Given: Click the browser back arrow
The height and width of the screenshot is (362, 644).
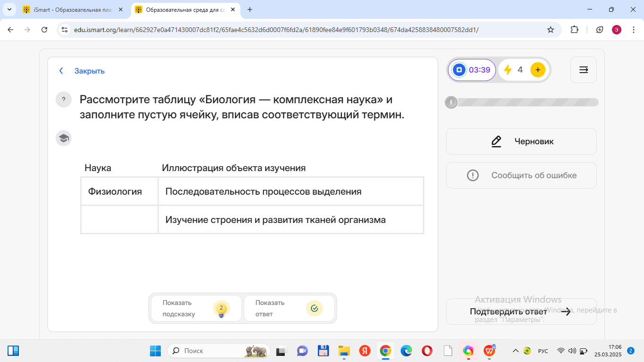Looking at the screenshot, I should click(x=10, y=30).
